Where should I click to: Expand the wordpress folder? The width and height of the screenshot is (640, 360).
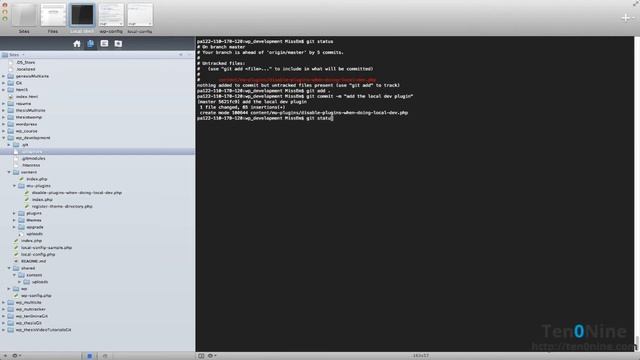pos(4,124)
